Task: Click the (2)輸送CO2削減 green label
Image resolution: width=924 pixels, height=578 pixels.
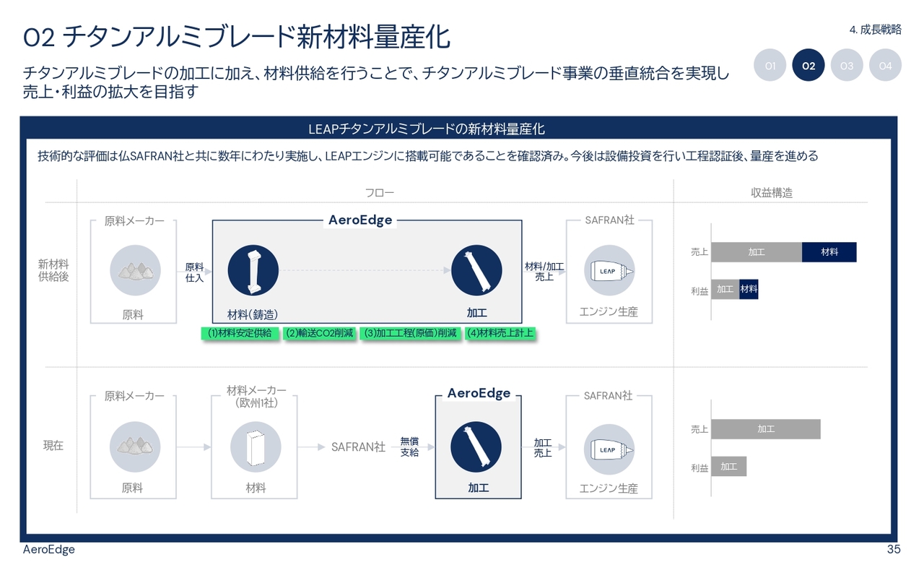Action: 321,333
